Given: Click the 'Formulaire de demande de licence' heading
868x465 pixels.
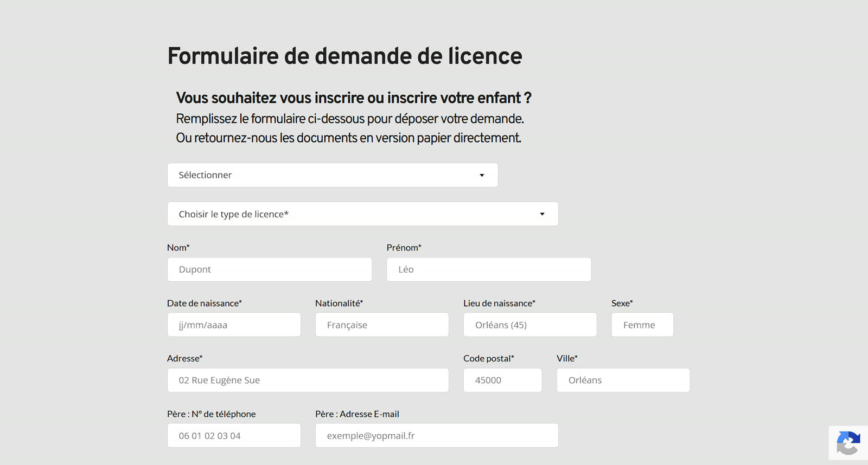Looking at the screenshot, I should [x=344, y=56].
